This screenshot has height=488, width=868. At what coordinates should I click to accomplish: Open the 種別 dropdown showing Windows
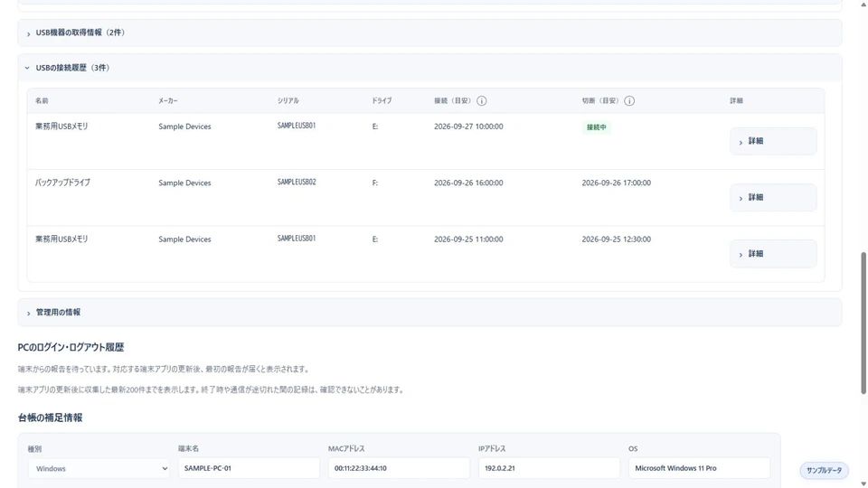click(x=99, y=469)
